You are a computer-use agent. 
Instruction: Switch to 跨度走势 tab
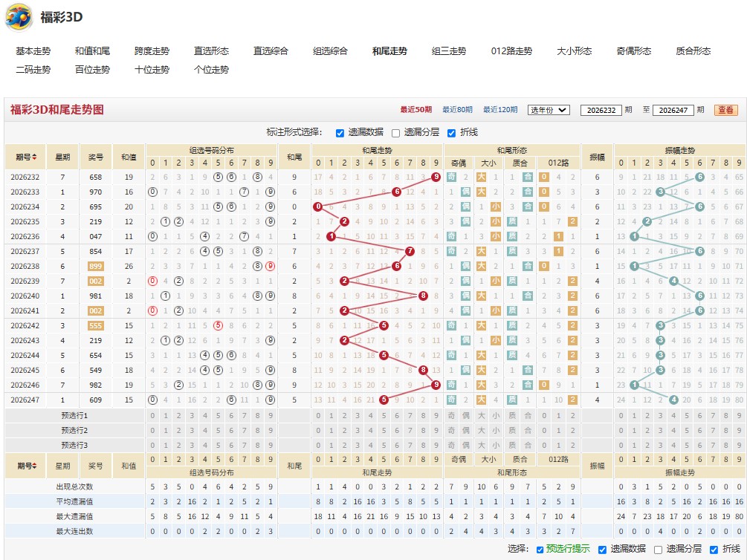(x=152, y=51)
